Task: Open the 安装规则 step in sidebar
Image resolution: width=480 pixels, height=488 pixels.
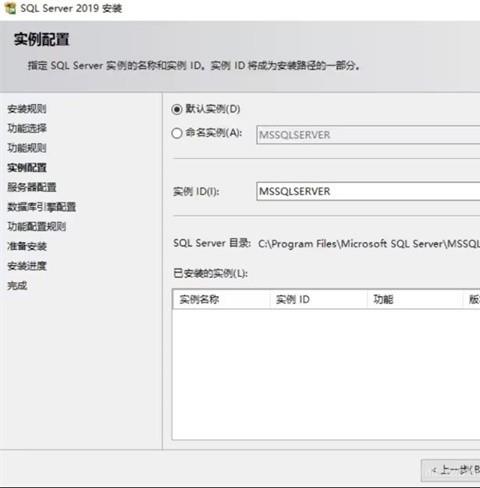Action: (27, 109)
